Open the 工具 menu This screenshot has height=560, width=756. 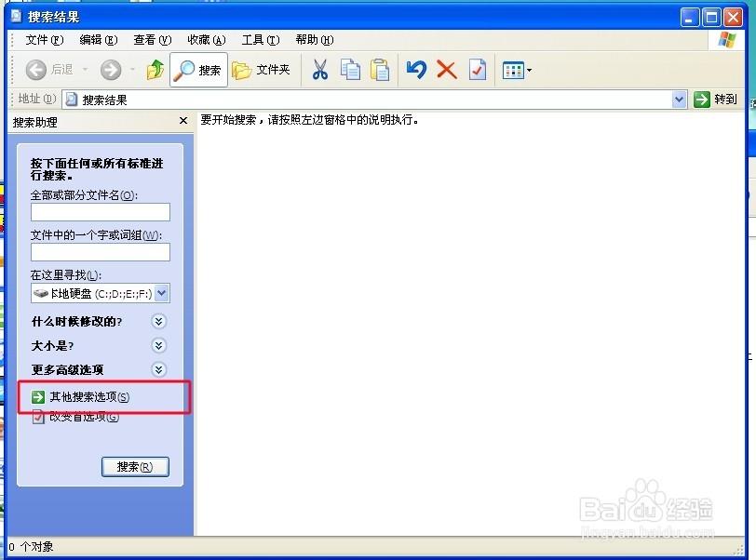point(259,40)
